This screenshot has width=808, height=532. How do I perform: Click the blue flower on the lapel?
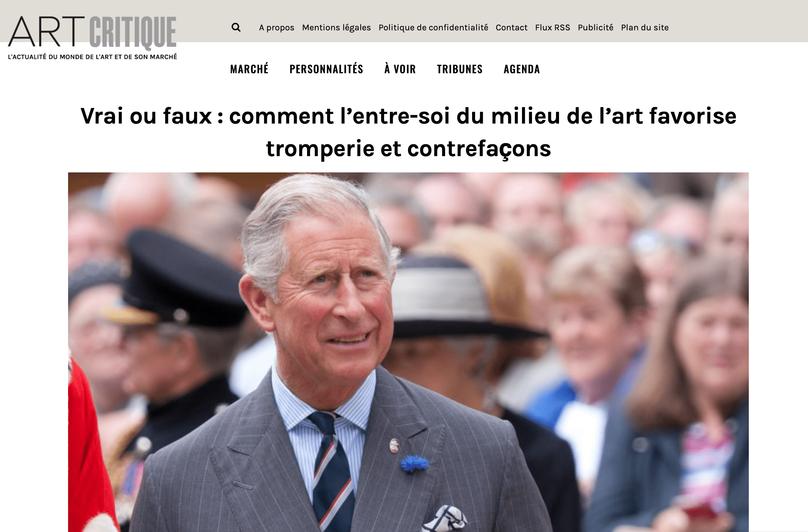(414, 464)
